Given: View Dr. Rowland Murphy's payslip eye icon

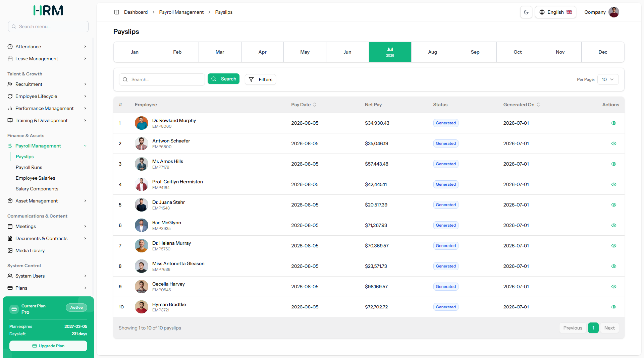Looking at the screenshot, I should (613, 123).
